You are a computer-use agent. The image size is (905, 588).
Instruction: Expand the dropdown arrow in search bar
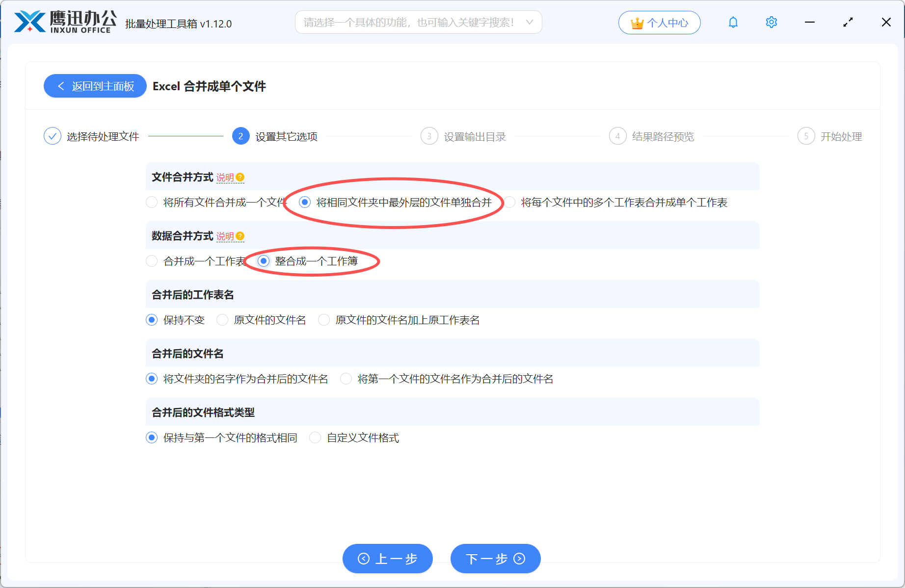(529, 22)
